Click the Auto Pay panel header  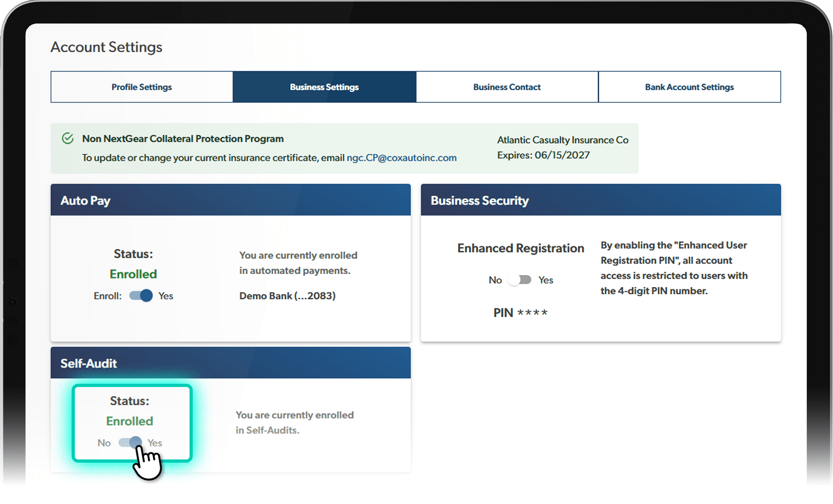tap(231, 200)
